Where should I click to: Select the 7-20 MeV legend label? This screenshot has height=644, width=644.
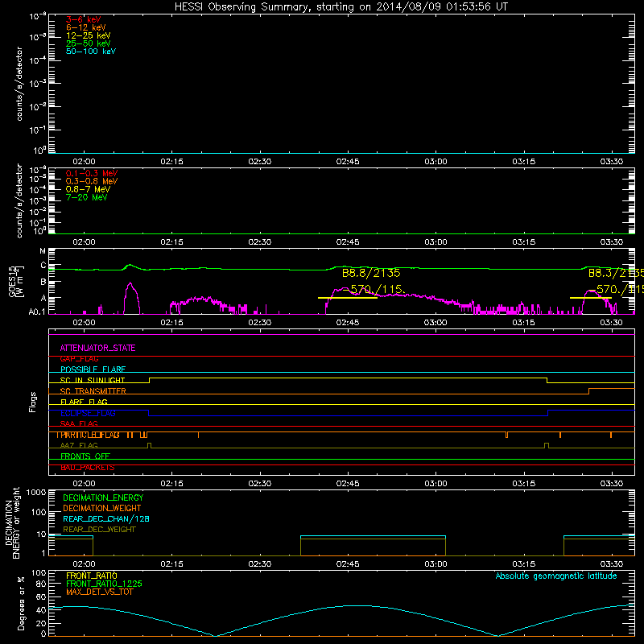pos(86,197)
